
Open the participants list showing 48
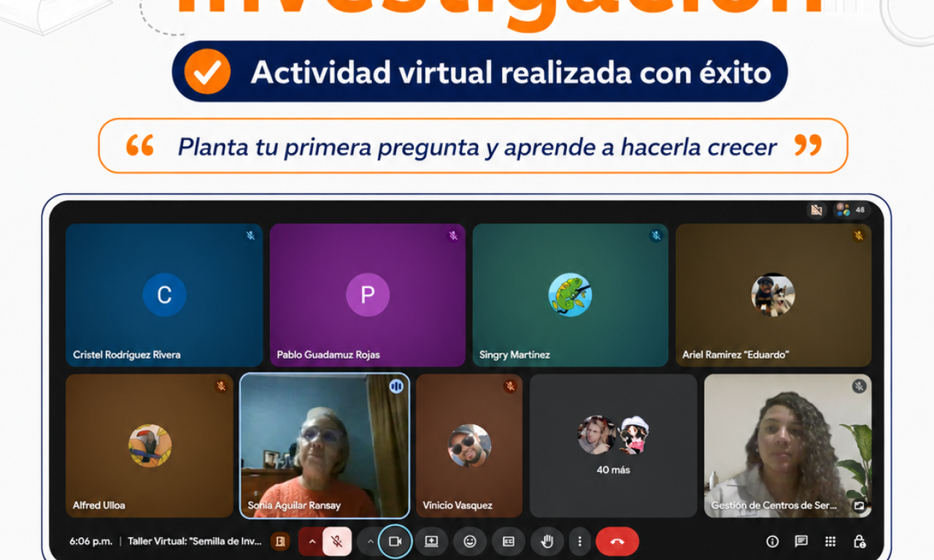click(852, 210)
